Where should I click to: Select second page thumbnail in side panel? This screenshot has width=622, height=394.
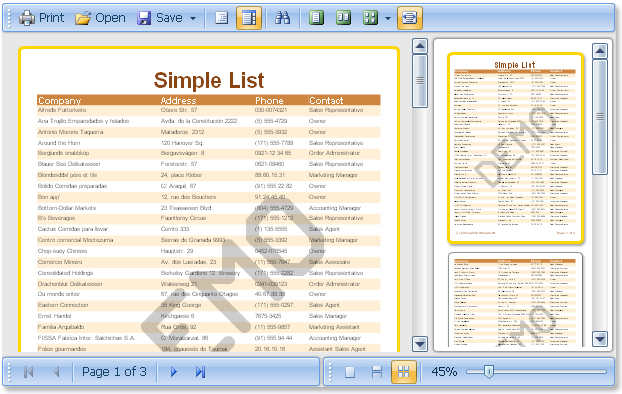(515, 300)
